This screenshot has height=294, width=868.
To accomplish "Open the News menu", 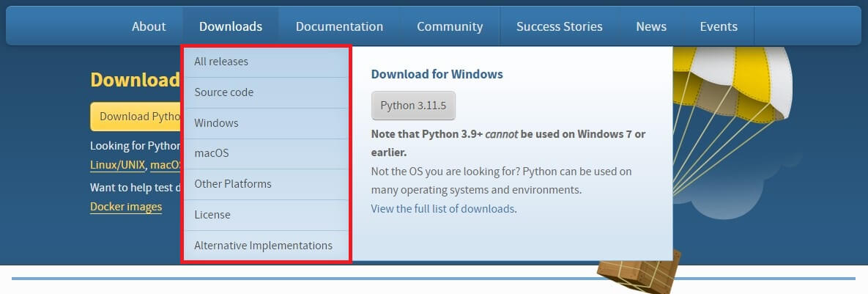I will [x=651, y=26].
